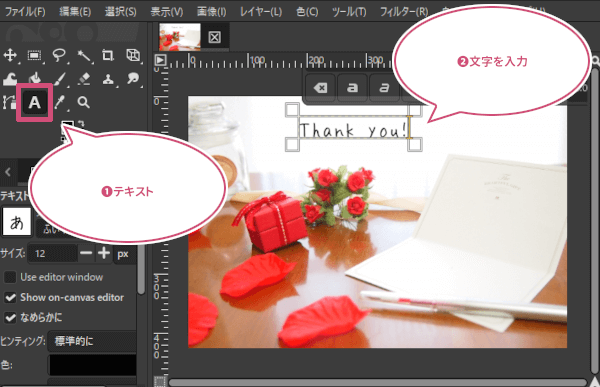This screenshot has height=387, width=600.
Task: Toggle italic in on-canvas text toolbar
Action: coord(384,88)
